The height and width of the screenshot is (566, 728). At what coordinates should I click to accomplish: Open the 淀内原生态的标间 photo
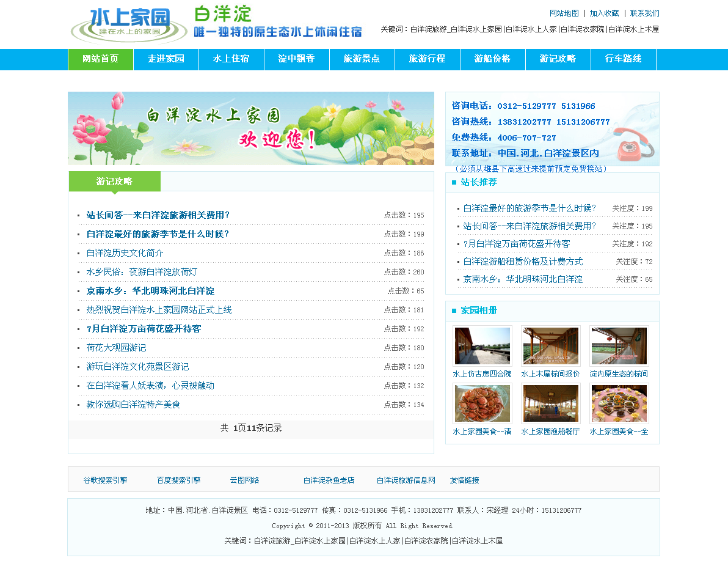coord(619,346)
